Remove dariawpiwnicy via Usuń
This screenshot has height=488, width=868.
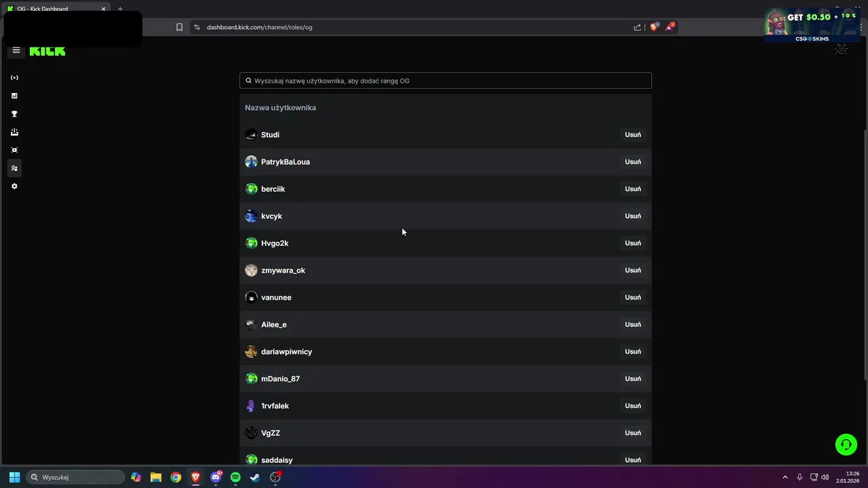pyautogui.click(x=633, y=352)
